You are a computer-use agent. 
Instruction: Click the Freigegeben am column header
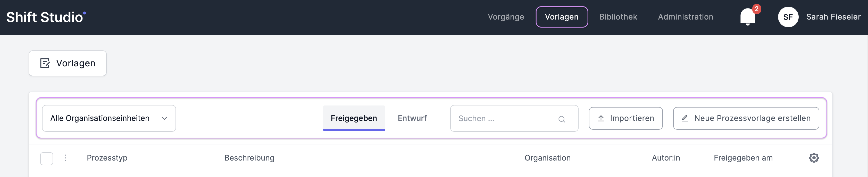(743, 158)
